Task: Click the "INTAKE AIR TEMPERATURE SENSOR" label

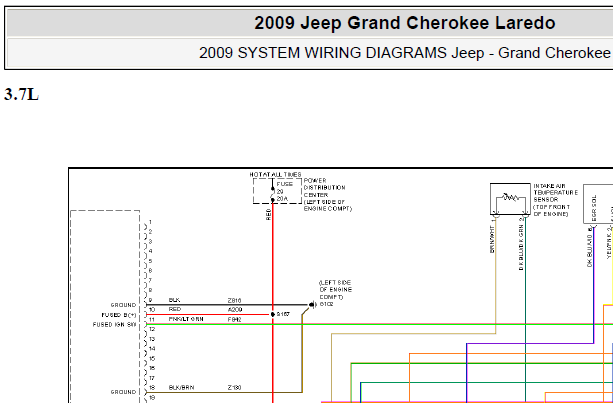Action: (555, 193)
